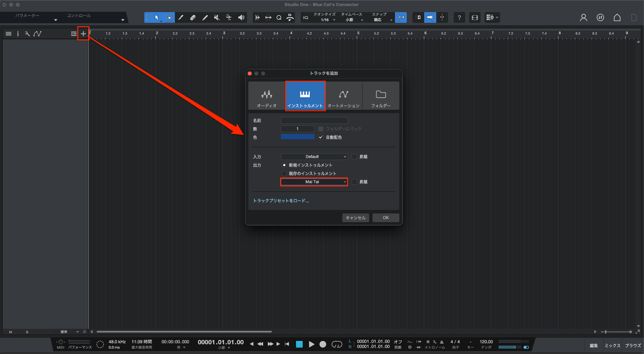Screen dimensions: 644x354
Task: Click the 120.00 tempo value
Action: click(486, 342)
